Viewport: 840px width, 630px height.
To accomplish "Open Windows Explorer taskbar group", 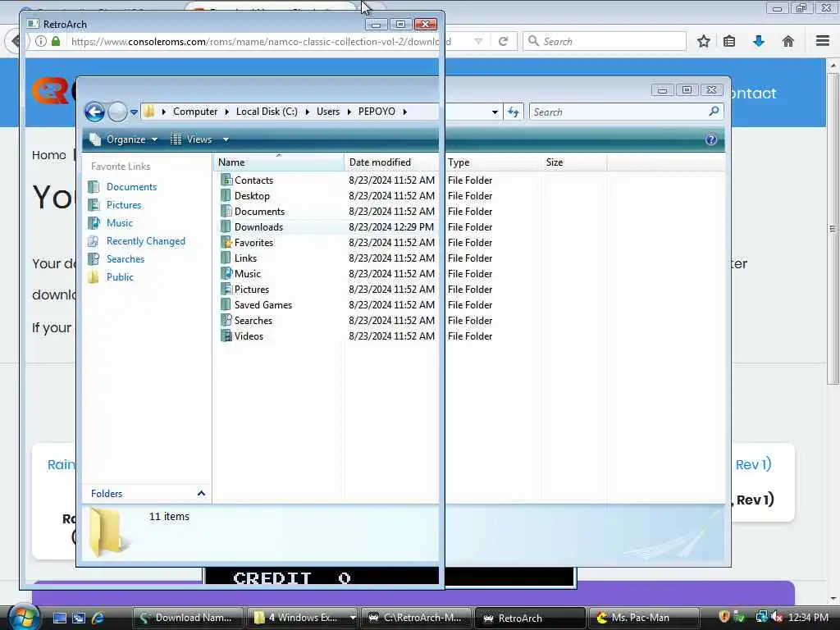I will tap(303, 618).
